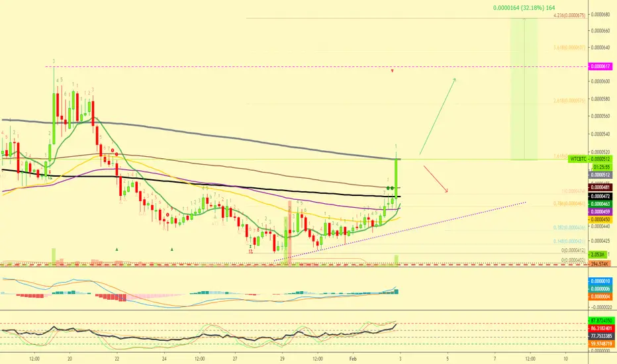
Task: Click the red down-triangle marker below magenta line
Action: click(393, 71)
